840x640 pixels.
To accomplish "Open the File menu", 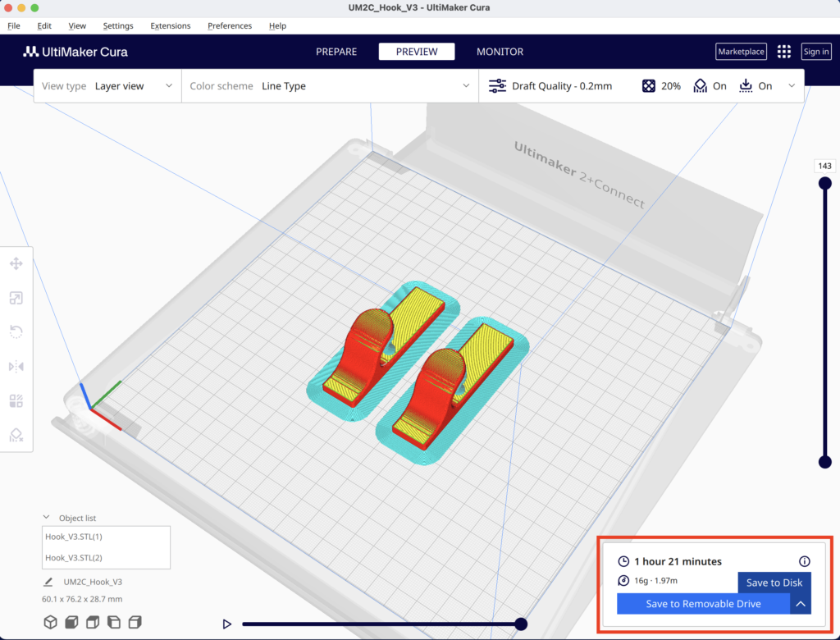I will tap(14, 25).
